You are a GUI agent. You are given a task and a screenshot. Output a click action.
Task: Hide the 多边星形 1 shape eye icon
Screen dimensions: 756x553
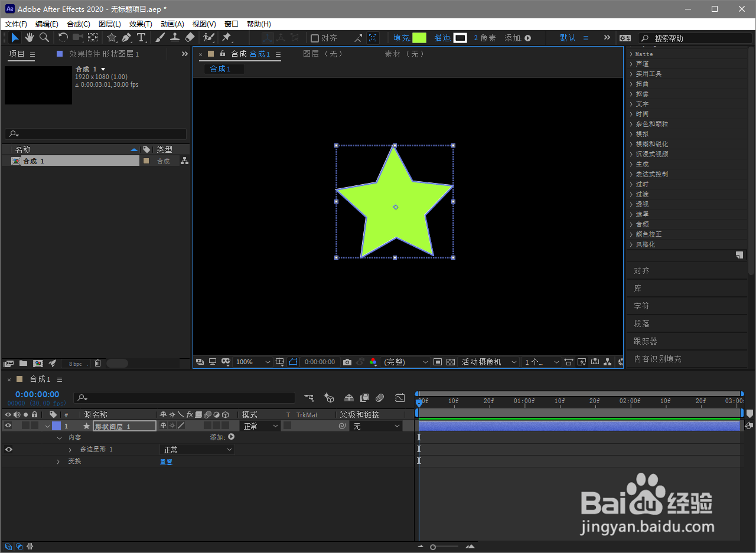click(x=8, y=449)
